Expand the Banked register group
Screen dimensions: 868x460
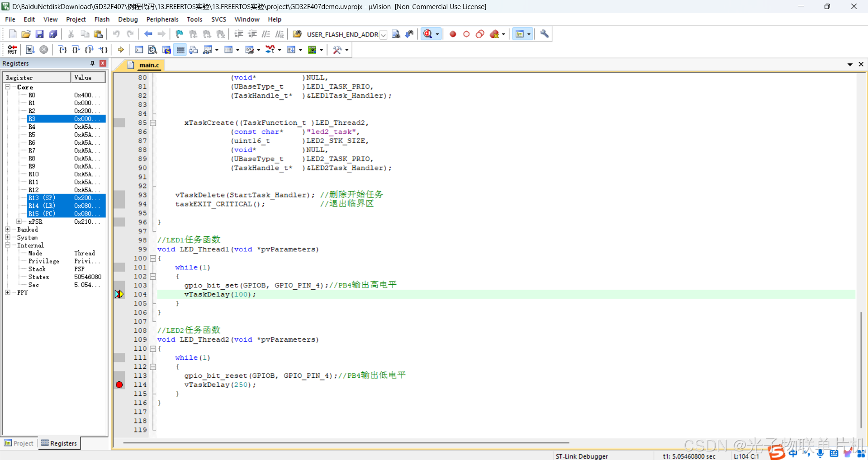coord(8,229)
